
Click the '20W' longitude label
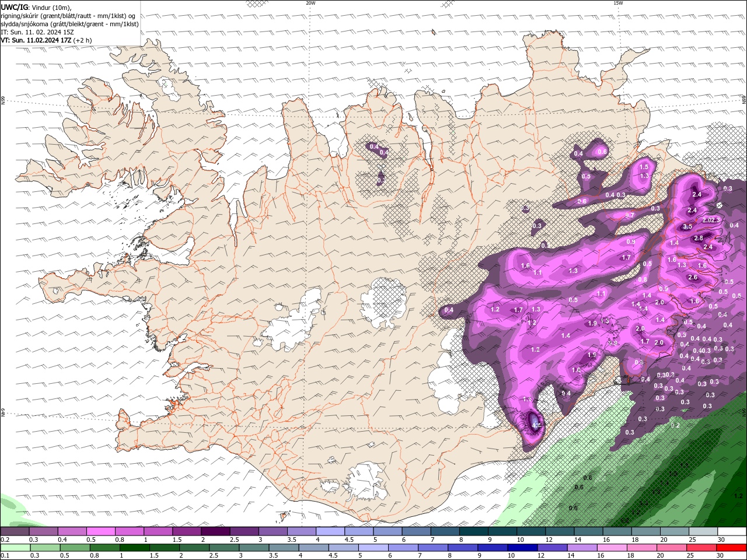coord(310,3)
